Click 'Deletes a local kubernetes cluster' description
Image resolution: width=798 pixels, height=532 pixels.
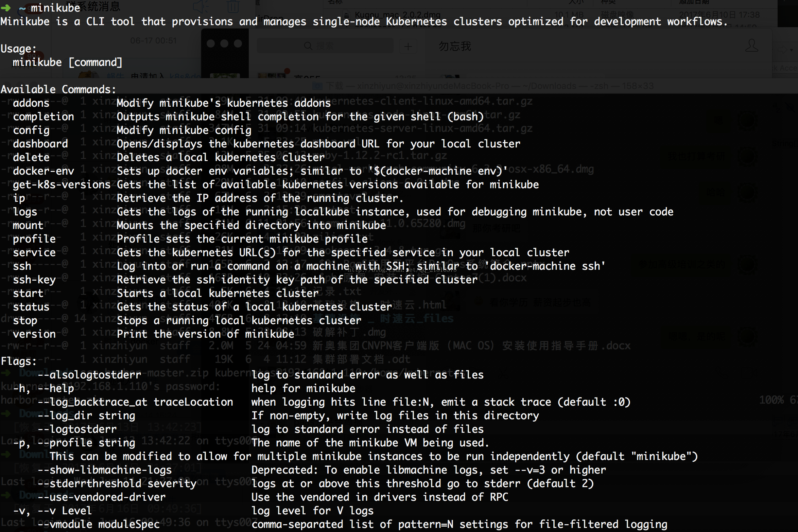click(221, 157)
